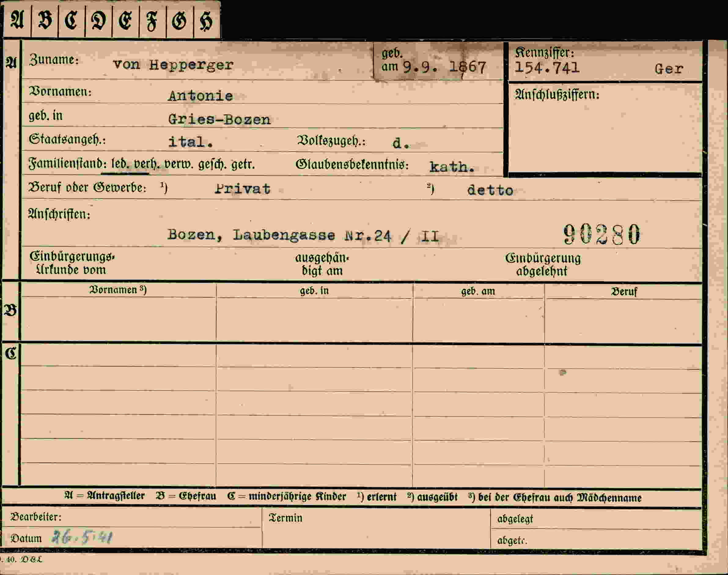Image resolution: width=728 pixels, height=575 pixels.
Task: Click the 'Staatsangeh.:' field label
Action: click(x=67, y=139)
